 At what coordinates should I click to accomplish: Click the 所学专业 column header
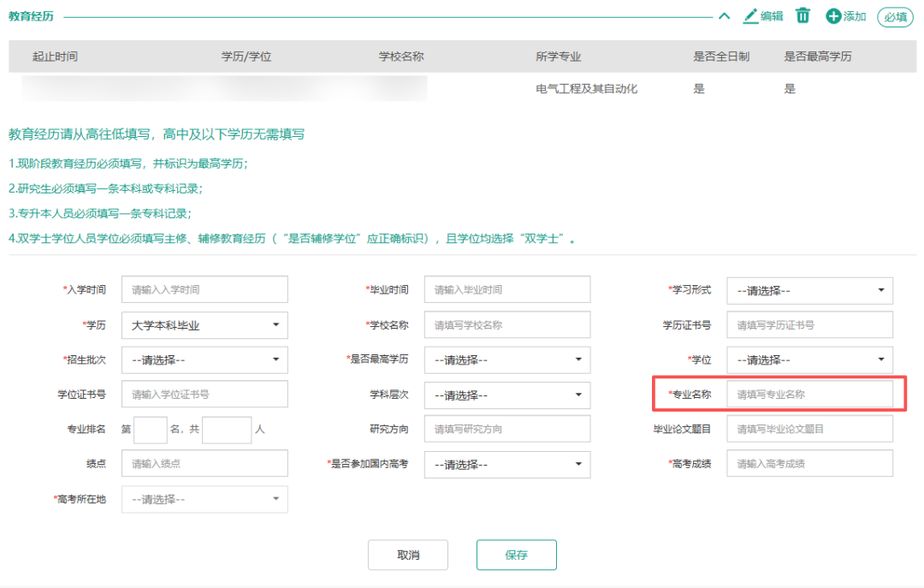point(558,56)
